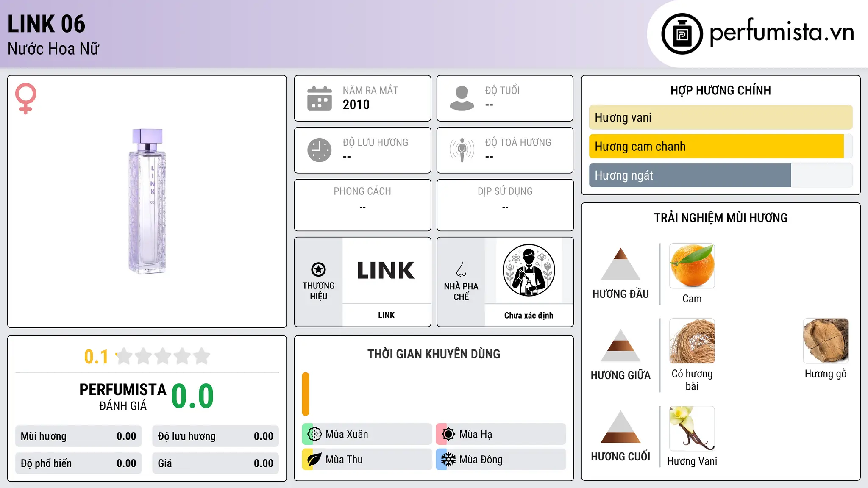Click the perfumer illustration circle icon

pos(529,270)
